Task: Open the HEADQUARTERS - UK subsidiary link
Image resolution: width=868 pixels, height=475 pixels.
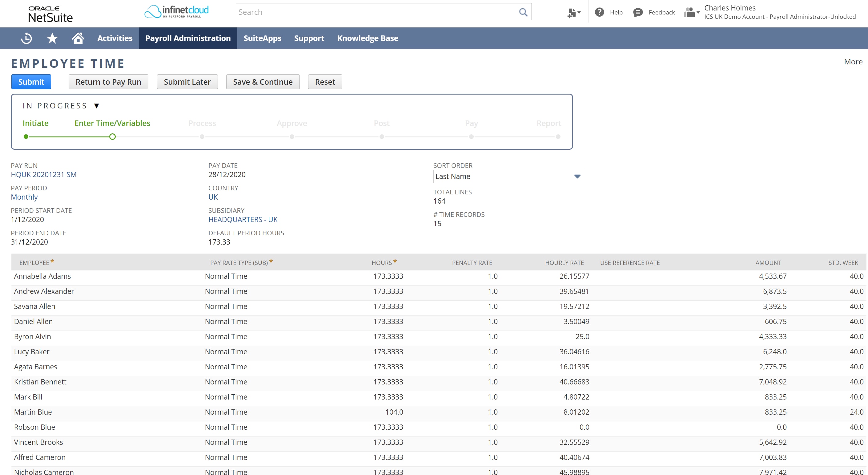Action: [x=243, y=219]
